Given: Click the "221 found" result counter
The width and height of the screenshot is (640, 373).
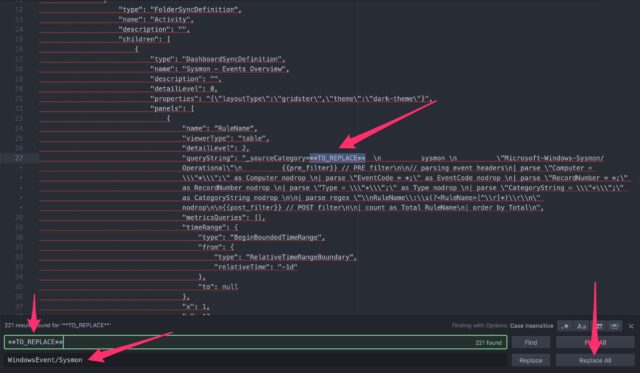Looking at the screenshot, I should click(x=489, y=342).
